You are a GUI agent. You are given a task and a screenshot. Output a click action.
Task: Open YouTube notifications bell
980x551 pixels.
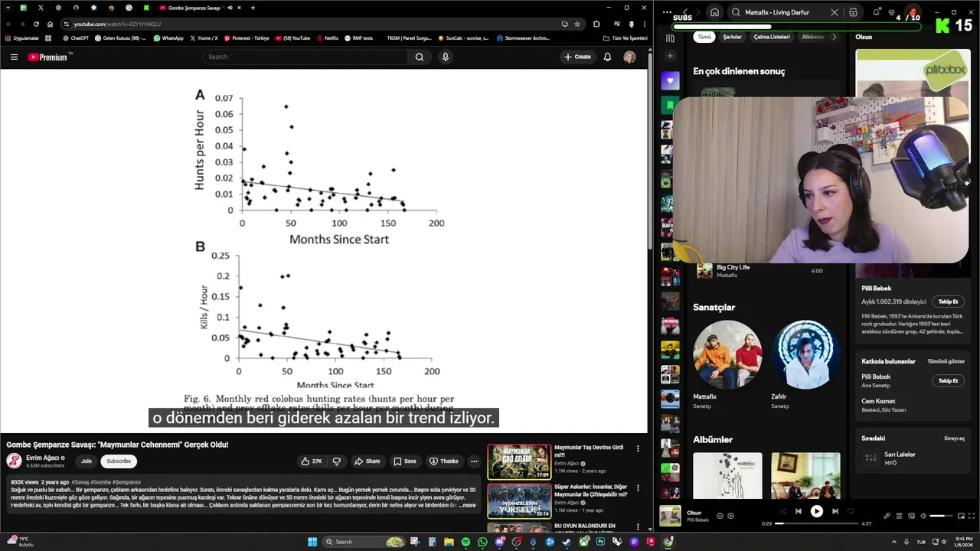[x=607, y=57]
